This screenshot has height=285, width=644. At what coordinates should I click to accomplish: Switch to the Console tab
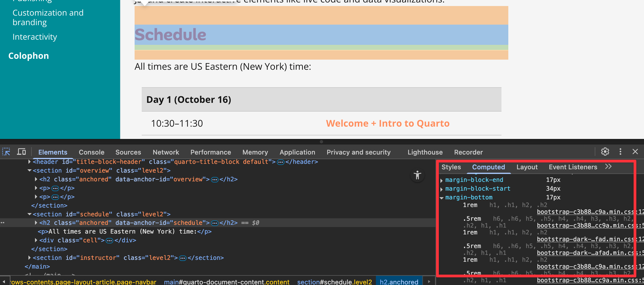pyautogui.click(x=91, y=152)
